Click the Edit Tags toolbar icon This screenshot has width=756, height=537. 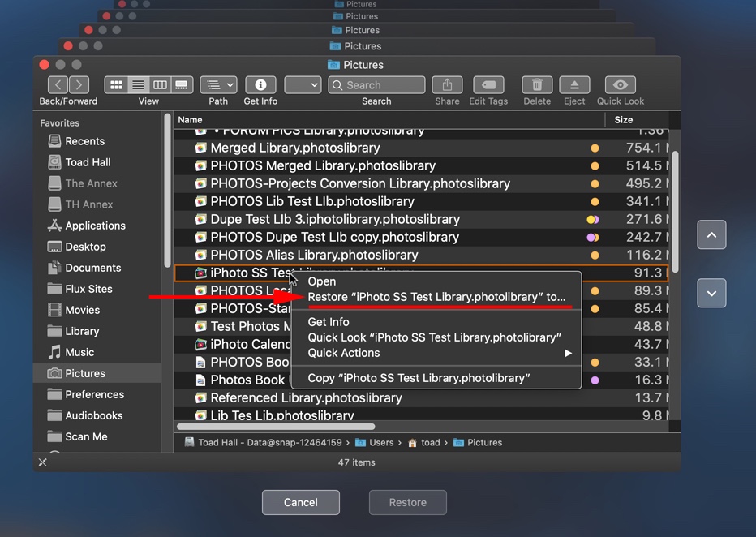tap(488, 85)
